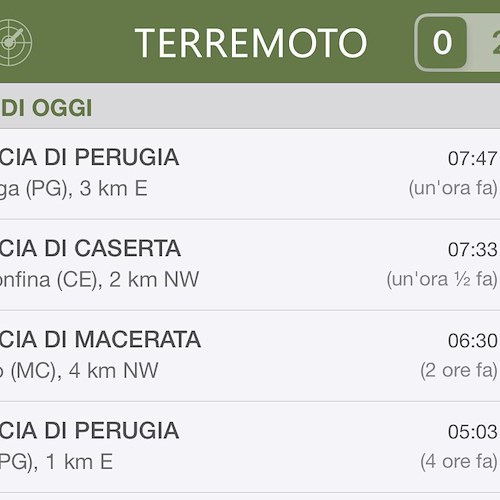Tap the 05:03 time label
The width and height of the screenshot is (500, 500).
pyautogui.click(x=472, y=432)
